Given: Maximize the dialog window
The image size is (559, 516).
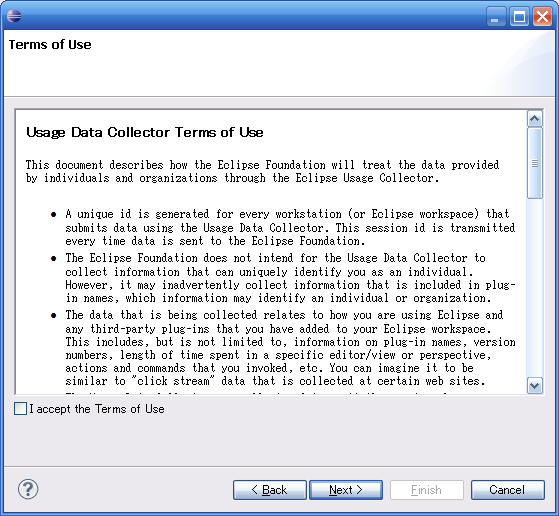Looking at the screenshot, I should 519,17.
